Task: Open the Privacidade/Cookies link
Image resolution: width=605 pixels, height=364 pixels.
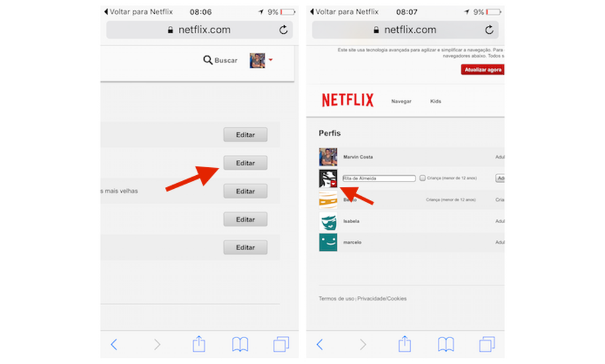Action: (x=382, y=298)
